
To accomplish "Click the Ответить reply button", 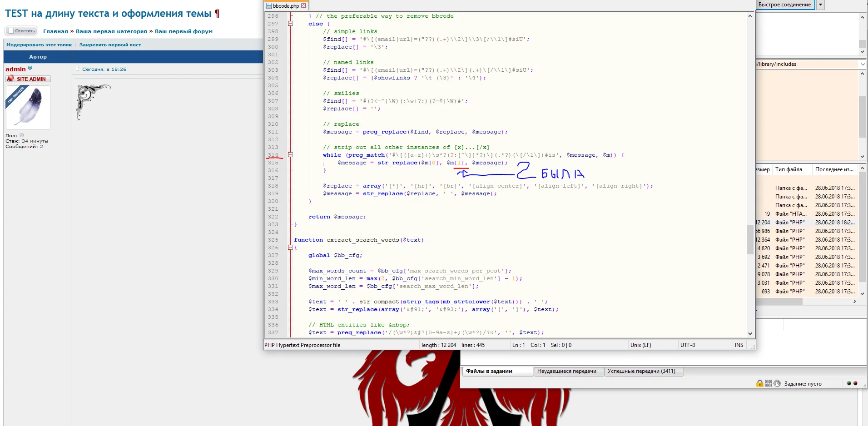I will pos(21,31).
